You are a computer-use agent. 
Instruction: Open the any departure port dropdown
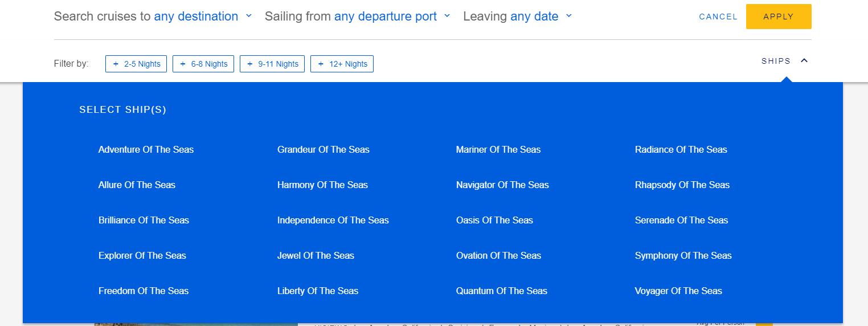[x=392, y=17]
